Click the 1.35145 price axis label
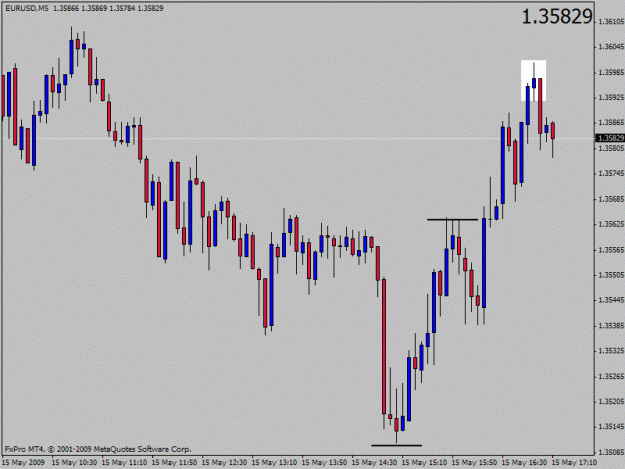This screenshot has width=625, height=469. tap(611, 427)
